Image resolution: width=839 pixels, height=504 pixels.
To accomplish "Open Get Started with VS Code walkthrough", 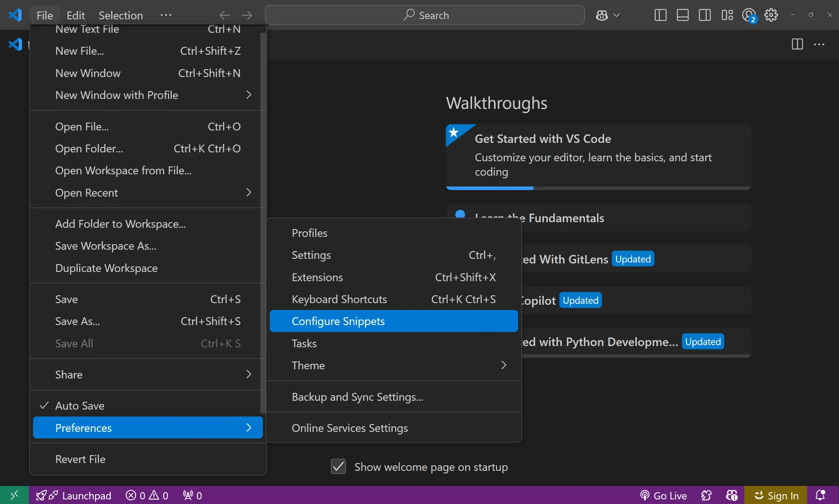I will click(599, 157).
